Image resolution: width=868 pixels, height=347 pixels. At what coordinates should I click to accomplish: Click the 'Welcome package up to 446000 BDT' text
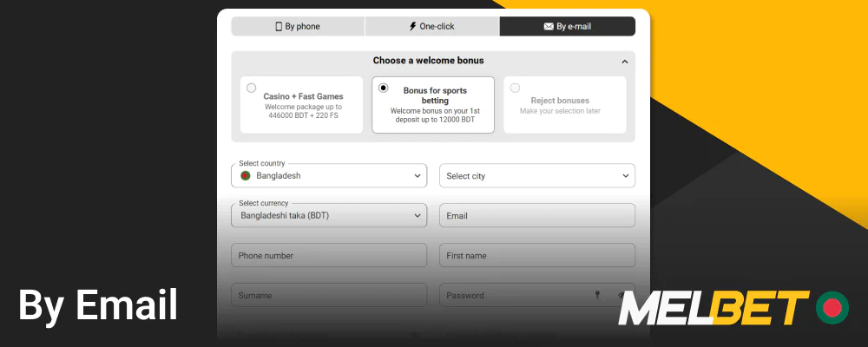click(x=303, y=111)
